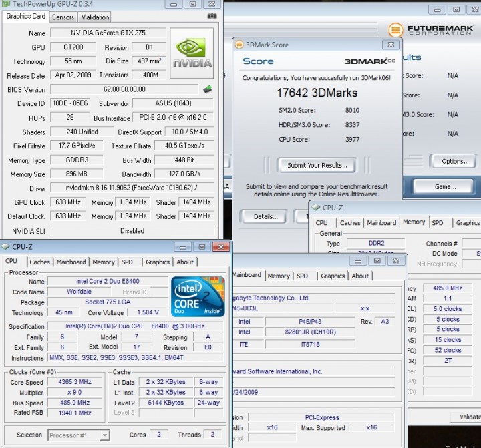This screenshot has width=481, height=448.
Task: Open SPD tab in front CPU-Z window
Action: click(127, 262)
